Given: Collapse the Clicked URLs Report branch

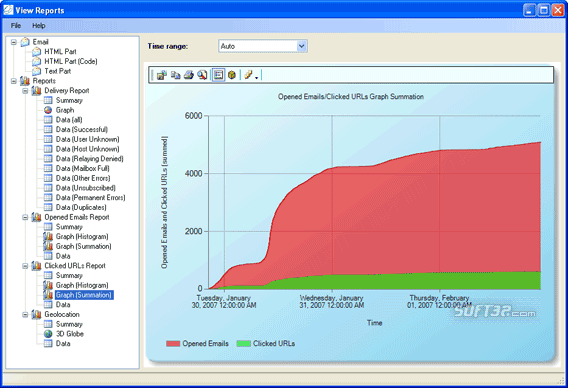Looking at the screenshot, I should pyautogui.click(x=25, y=266).
